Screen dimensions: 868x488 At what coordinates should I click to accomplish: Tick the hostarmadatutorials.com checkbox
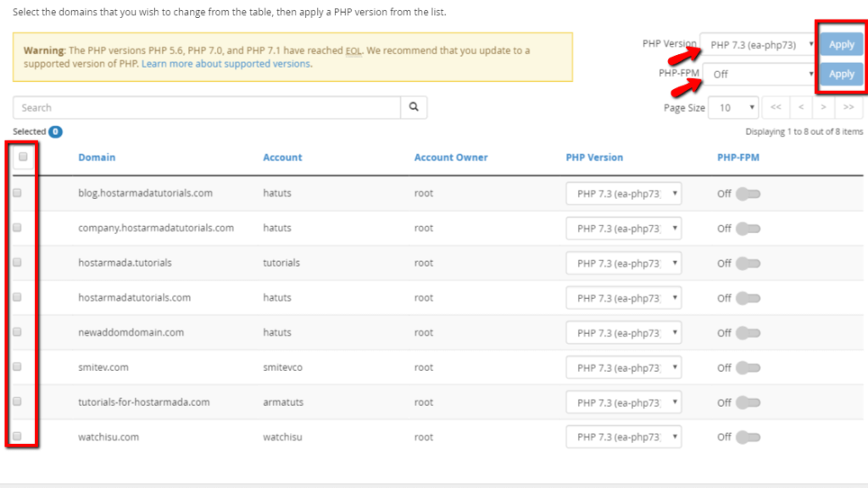point(17,297)
